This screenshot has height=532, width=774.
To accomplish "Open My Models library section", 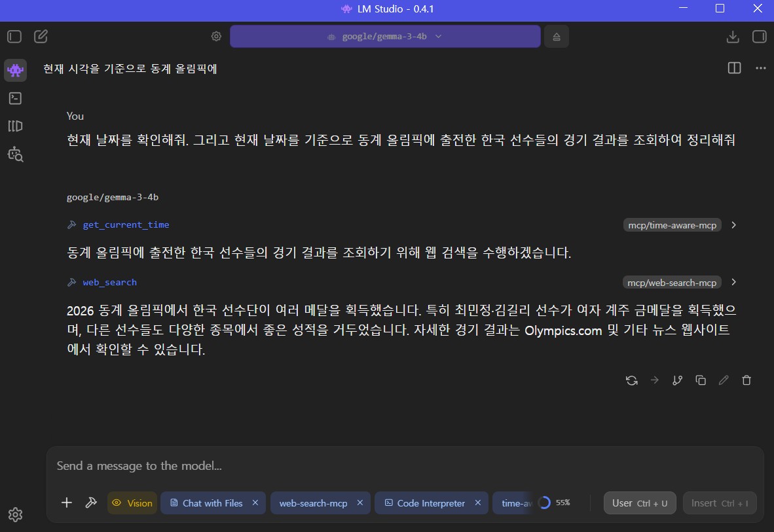I will coord(15,126).
